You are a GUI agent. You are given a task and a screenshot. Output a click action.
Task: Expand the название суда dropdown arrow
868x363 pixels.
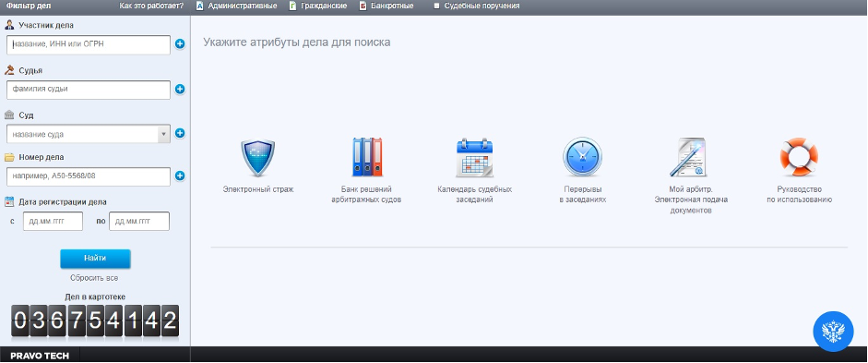click(x=163, y=134)
